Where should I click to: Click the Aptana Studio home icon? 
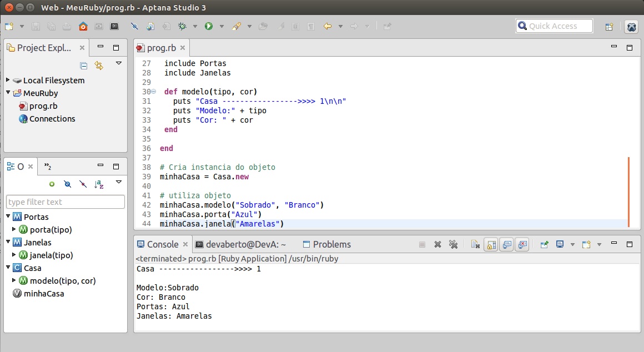83,26
